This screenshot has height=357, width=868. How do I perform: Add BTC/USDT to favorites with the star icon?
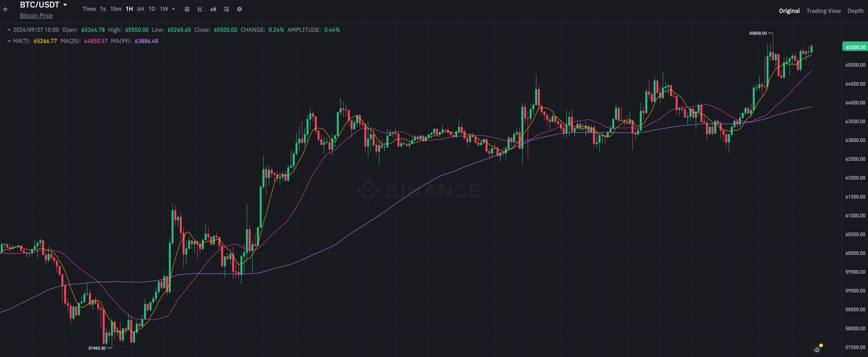click(x=5, y=9)
